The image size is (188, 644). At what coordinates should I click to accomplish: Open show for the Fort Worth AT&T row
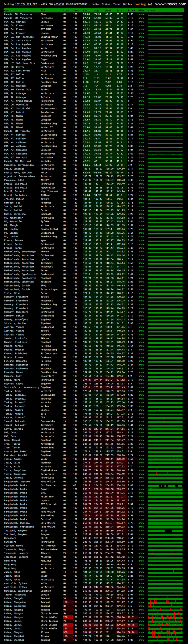(x=141, y=71)
